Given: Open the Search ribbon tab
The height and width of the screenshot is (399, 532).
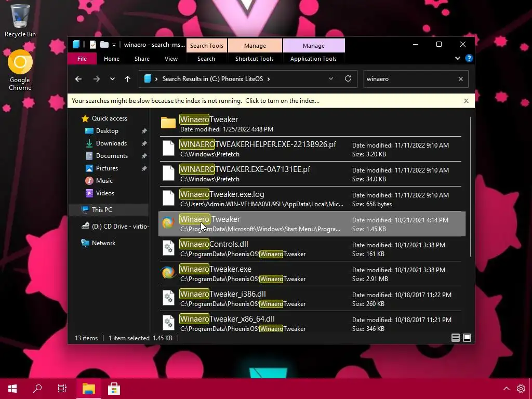Looking at the screenshot, I should pyautogui.click(x=206, y=59).
